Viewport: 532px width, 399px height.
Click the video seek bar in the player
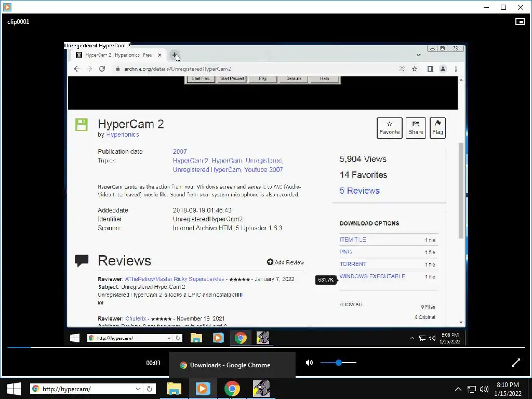pos(266,348)
